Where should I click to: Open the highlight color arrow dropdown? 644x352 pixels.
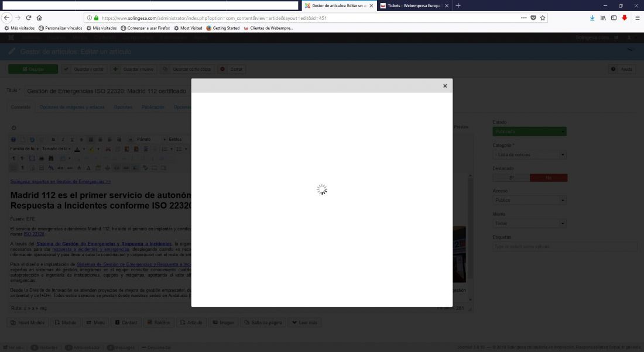click(x=98, y=149)
